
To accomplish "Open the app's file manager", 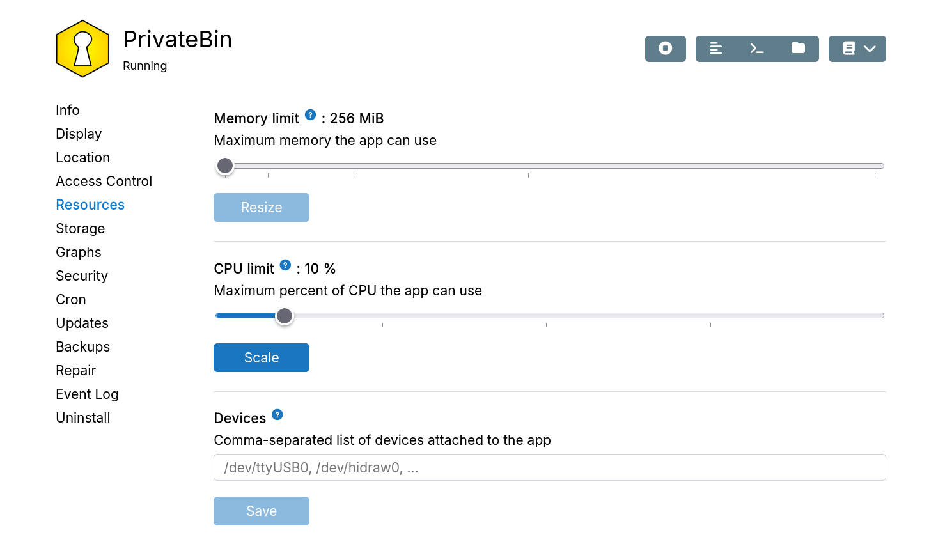I will [798, 48].
